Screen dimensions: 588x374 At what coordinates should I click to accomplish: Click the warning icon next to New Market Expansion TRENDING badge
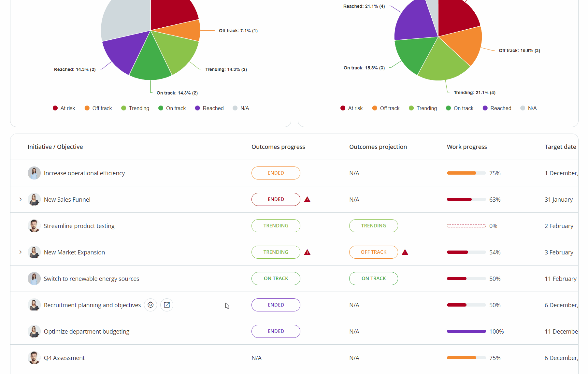click(x=307, y=252)
